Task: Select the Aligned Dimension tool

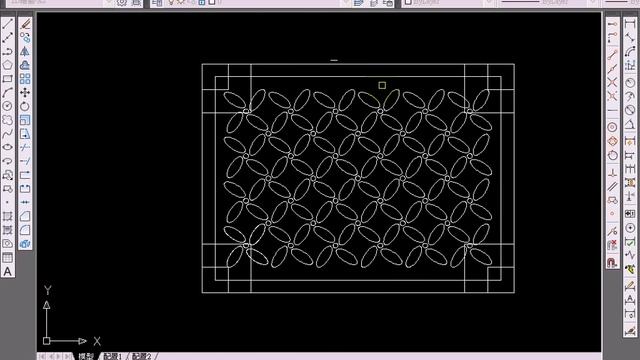Action: pos(630,38)
